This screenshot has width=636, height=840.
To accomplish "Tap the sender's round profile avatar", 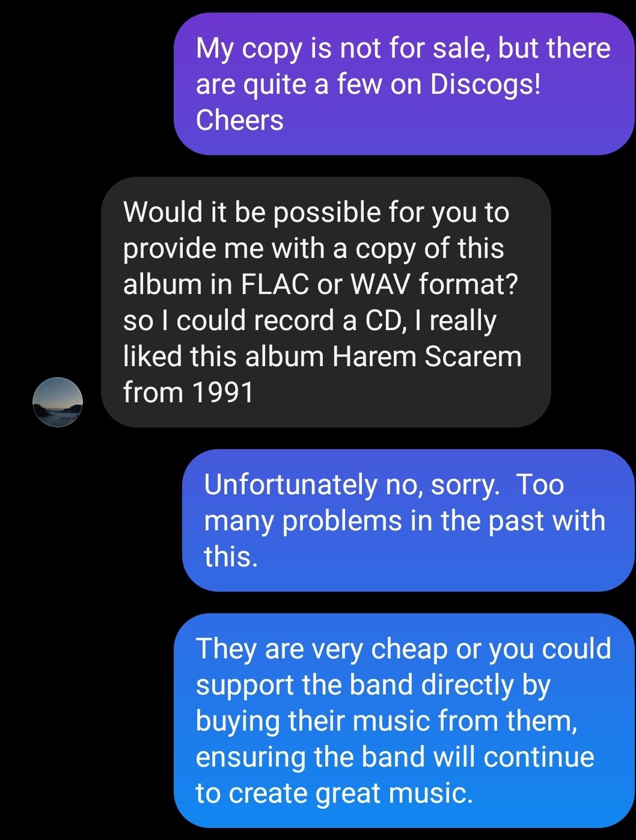I will 58,402.
